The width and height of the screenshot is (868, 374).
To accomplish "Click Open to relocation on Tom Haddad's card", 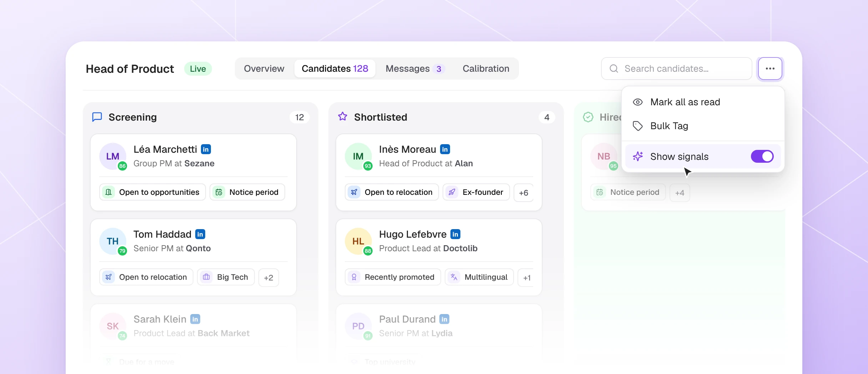I will click(146, 277).
